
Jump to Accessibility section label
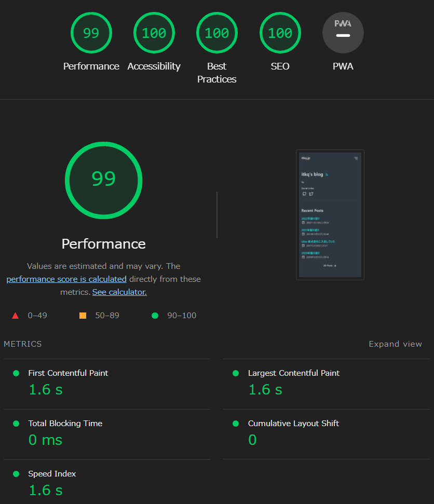tap(154, 66)
